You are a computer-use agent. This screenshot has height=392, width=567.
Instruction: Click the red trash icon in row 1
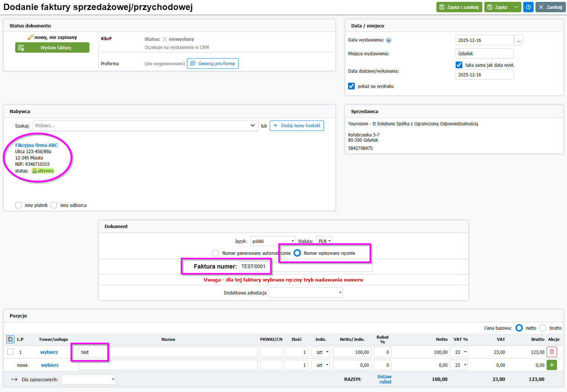(551, 352)
